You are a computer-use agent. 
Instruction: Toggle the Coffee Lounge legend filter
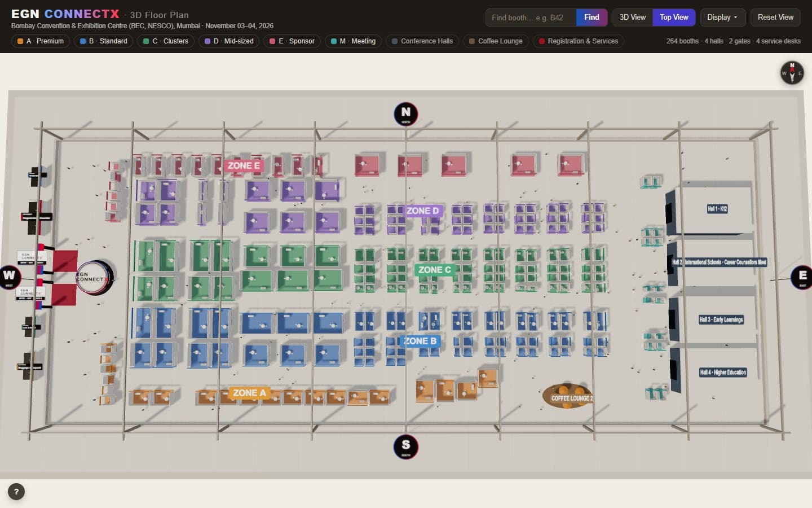tap(496, 41)
